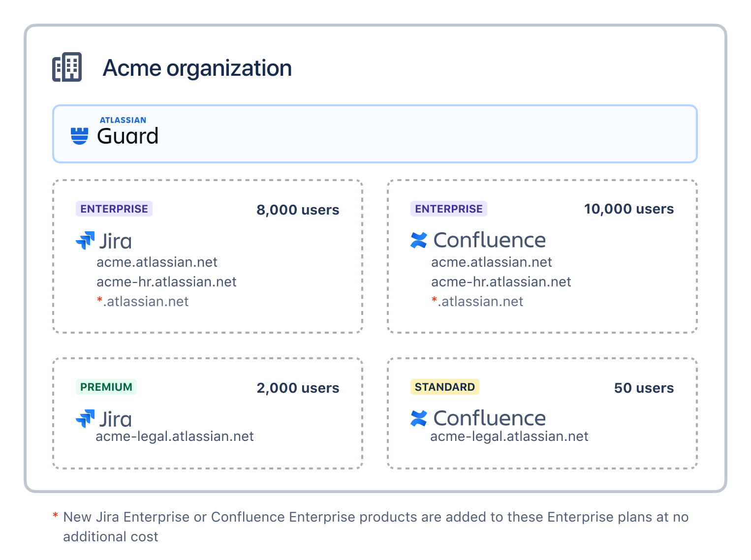Open acme-hr.atlassian.net under Enterprise Confluence

tap(501, 282)
